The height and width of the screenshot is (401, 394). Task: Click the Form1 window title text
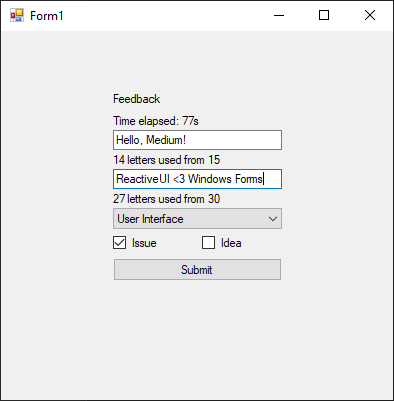47,16
